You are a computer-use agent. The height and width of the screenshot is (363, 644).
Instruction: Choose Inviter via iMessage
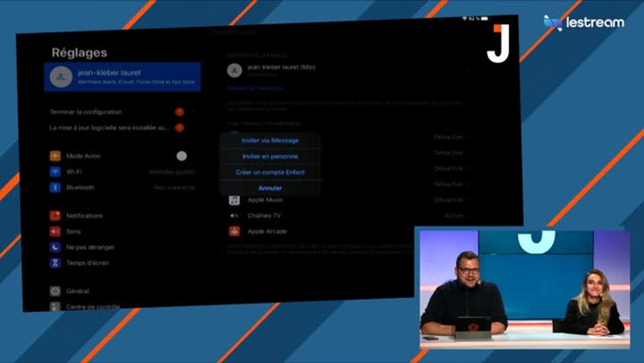pyautogui.click(x=270, y=141)
